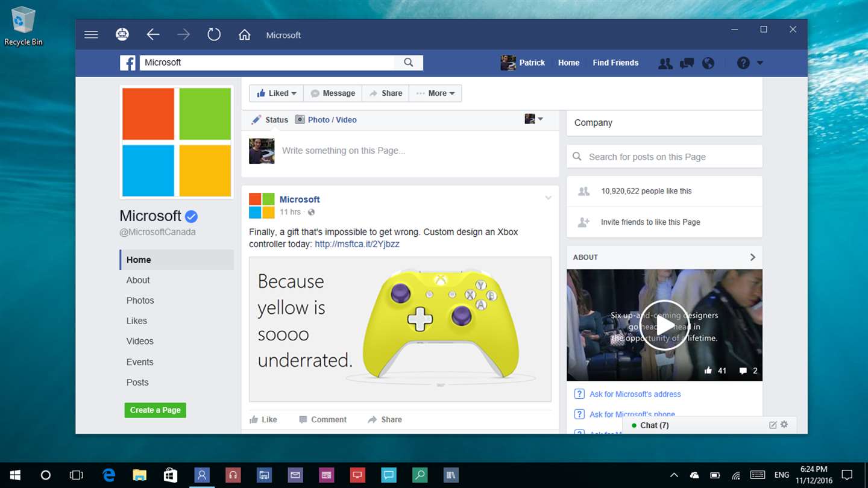Click the search magnifier button
Image resolution: width=868 pixels, height=488 pixels.
409,62
